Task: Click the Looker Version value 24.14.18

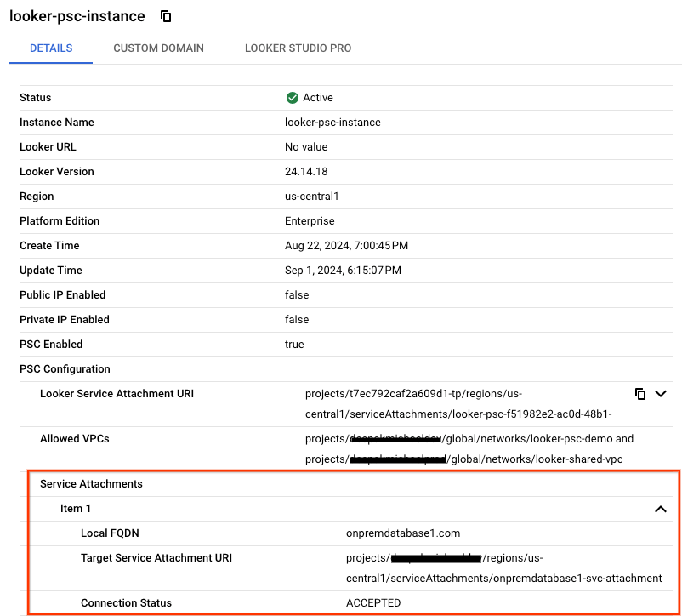Action: pyautogui.click(x=307, y=172)
